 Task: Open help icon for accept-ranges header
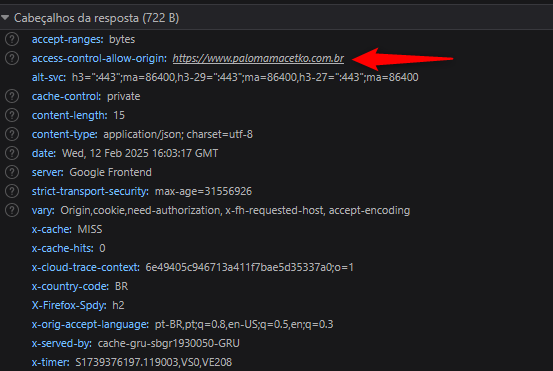click(12, 39)
